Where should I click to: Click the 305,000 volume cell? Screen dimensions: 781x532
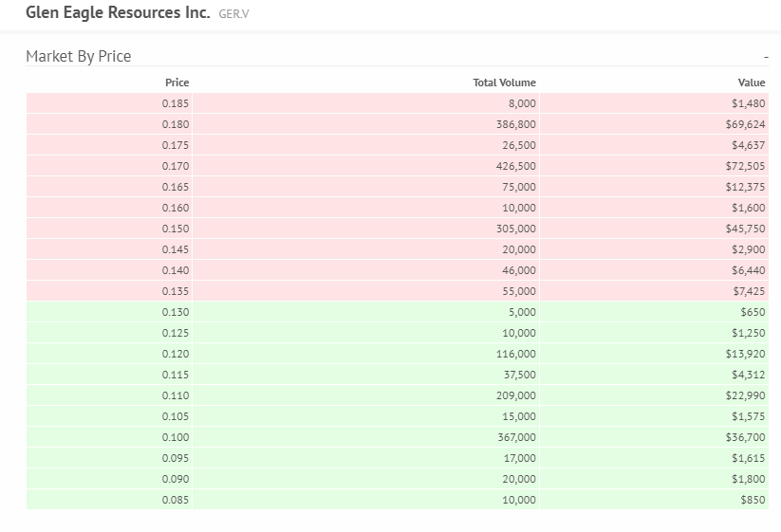pyautogui.click(x=516, y=229)
